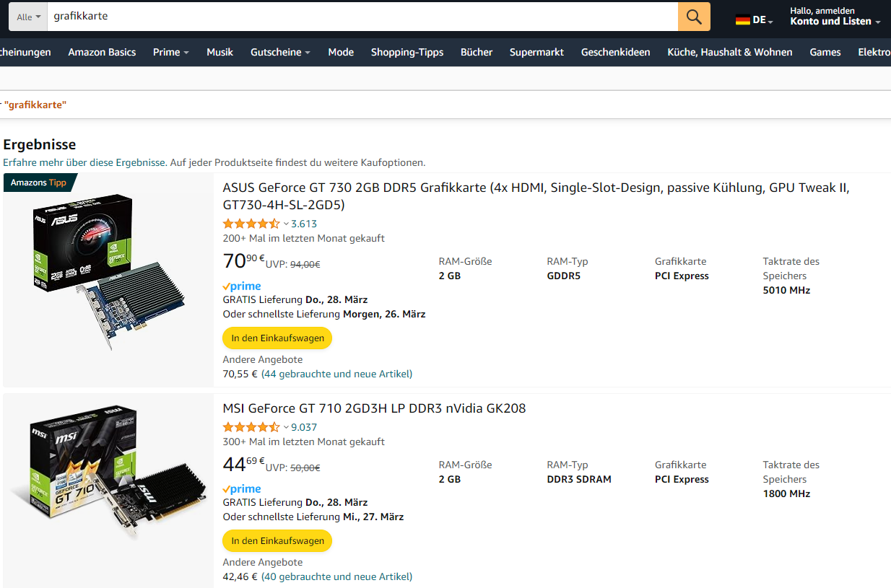Viewport: 891px width, 588px height.
Task: Open Geschenkideen in navigation bar
Action: (615, 52)
